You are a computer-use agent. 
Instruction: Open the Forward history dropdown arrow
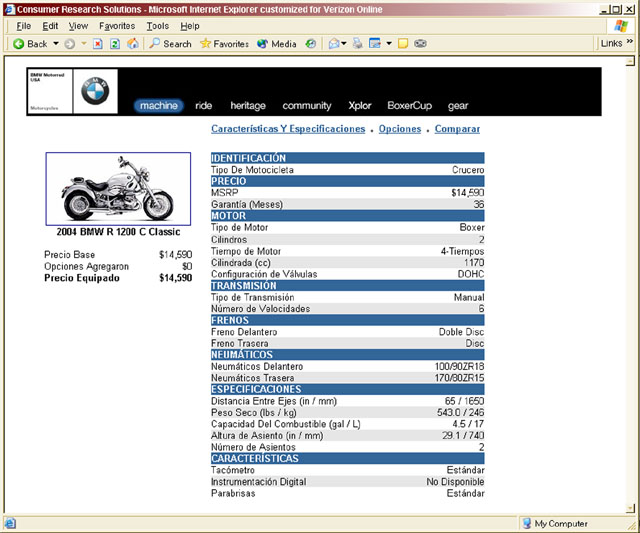coord(84,43)
